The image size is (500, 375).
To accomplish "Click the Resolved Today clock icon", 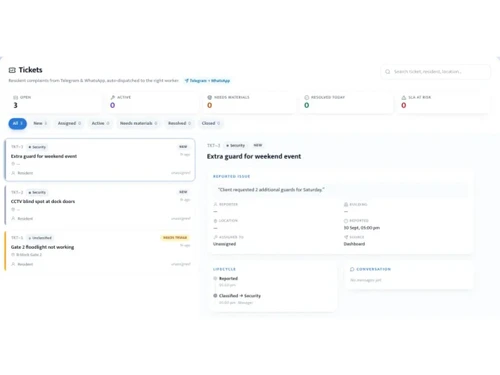I will coord(307,97).
